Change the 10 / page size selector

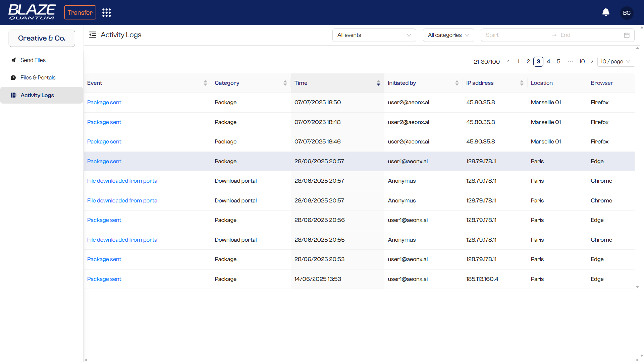615,62
